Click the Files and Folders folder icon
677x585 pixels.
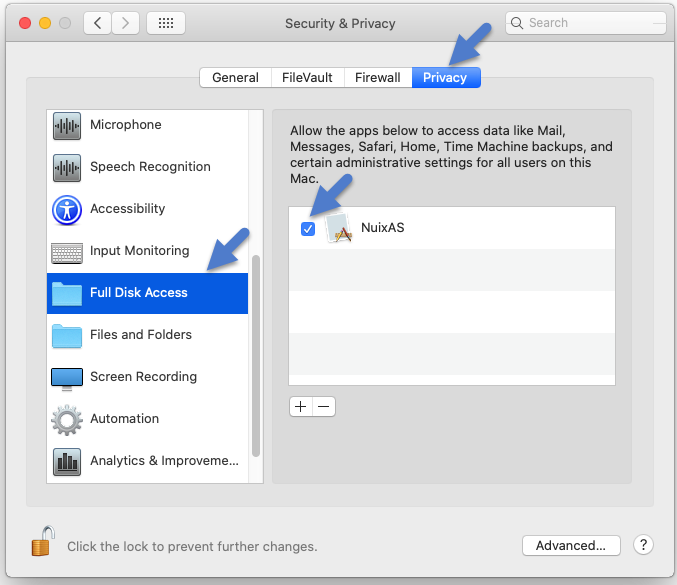pos(66,336)
